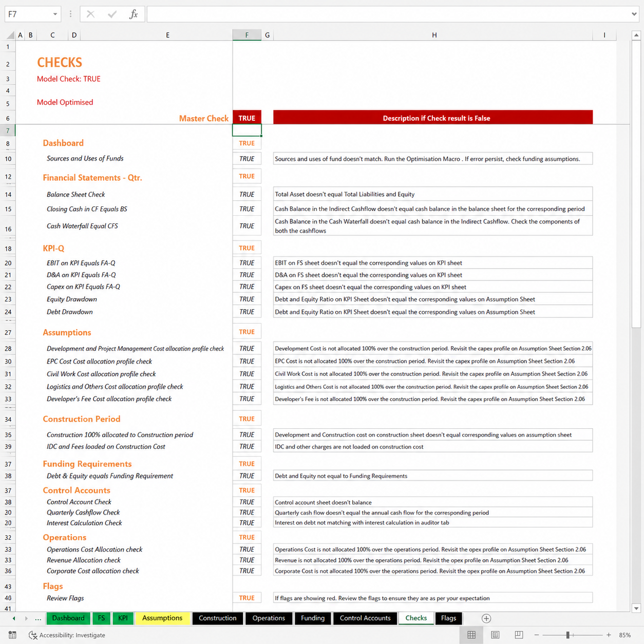Switch to Page Break Preview icon

pyautogui.click(x=519, y=635)
